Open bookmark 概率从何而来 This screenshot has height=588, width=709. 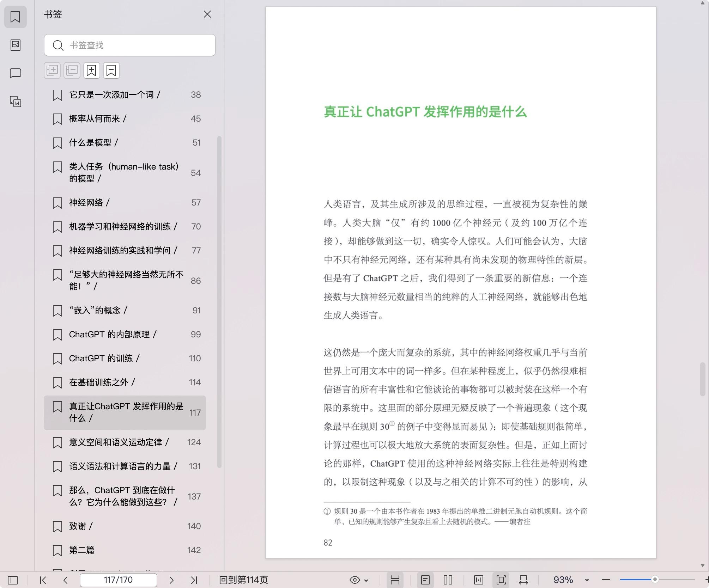(x=125, y=119)
